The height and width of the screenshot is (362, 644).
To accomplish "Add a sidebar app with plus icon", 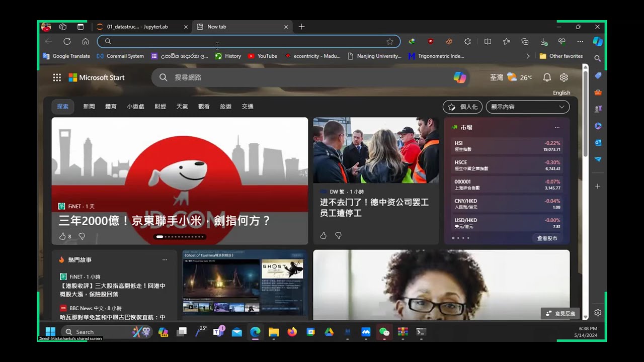I will point(598,186).
